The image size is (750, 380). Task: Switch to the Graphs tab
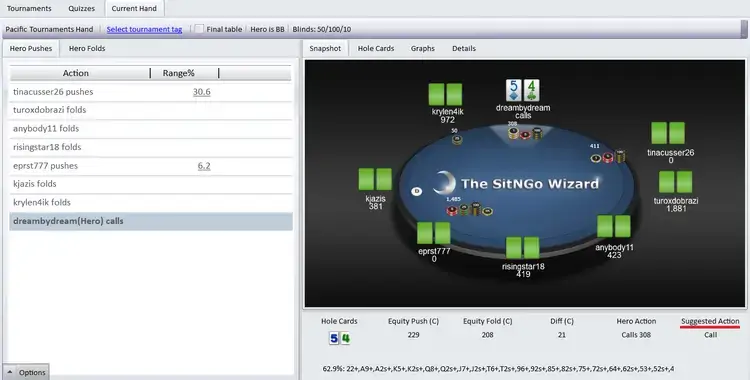point(422,48)
